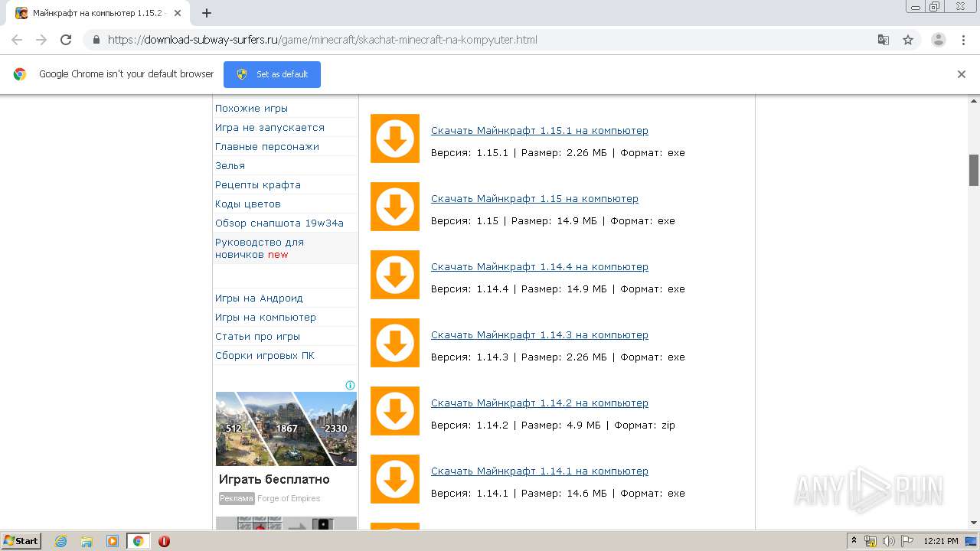Click Скачать Майнкрафт 1.14.4 на компьютер link
The height and width of the screenshot is (551, 980).
[540, 266]
